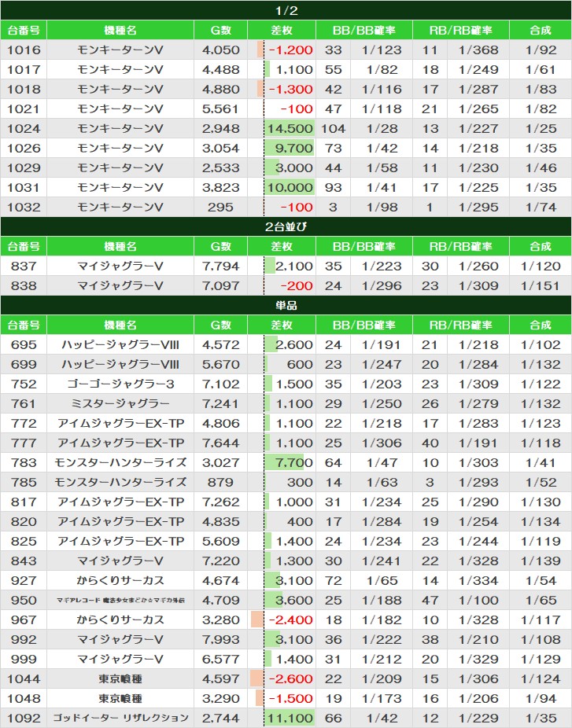
Task: Click the 600 difference value in row 699
Action: 300,364
